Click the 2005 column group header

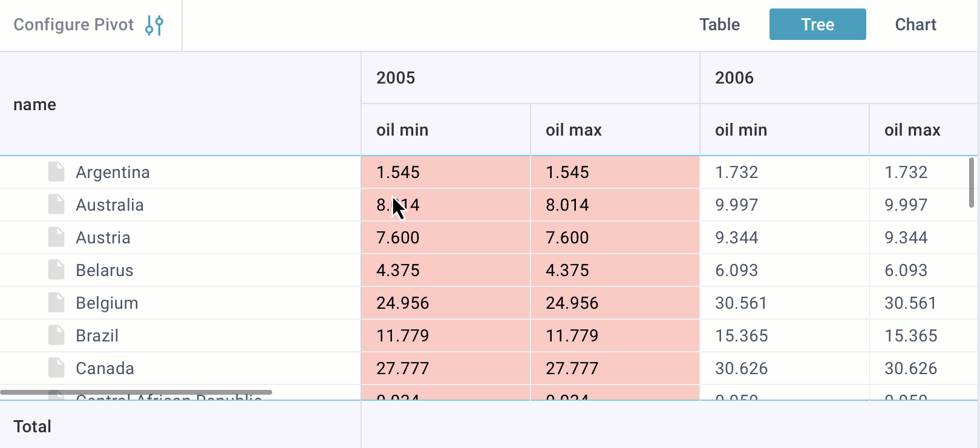pyautogui.click(x=396, y=78)
